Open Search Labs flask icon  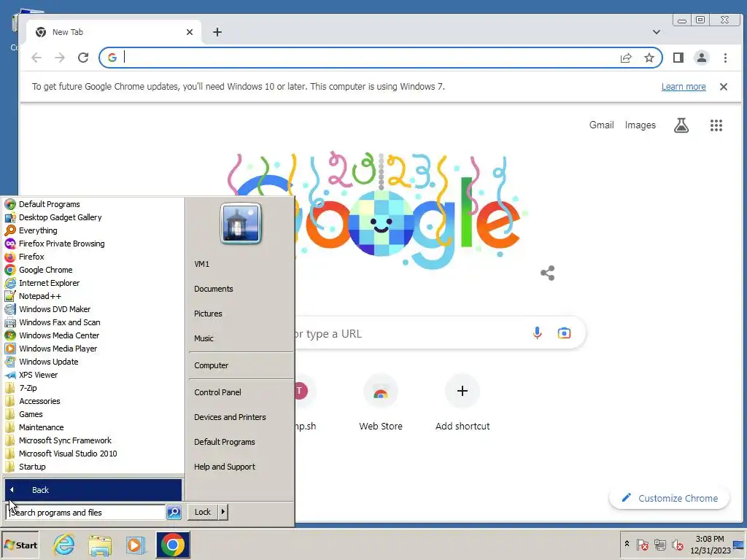coord(681,125)
